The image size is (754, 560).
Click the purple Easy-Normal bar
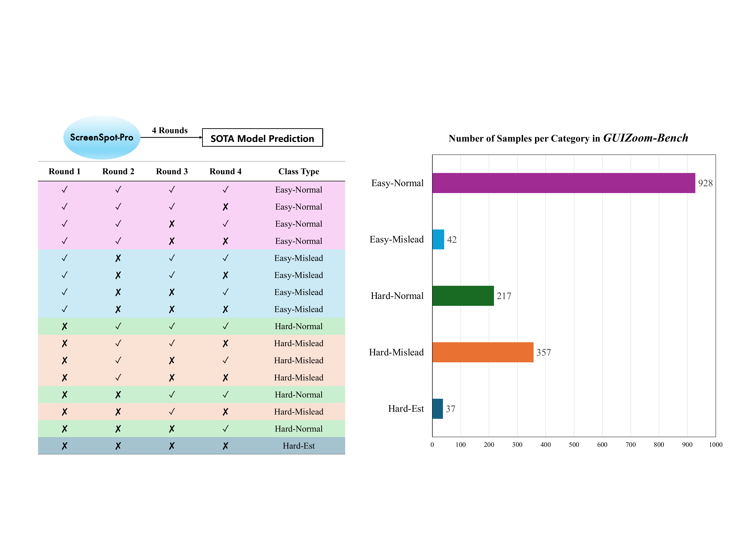coord(563,183)
